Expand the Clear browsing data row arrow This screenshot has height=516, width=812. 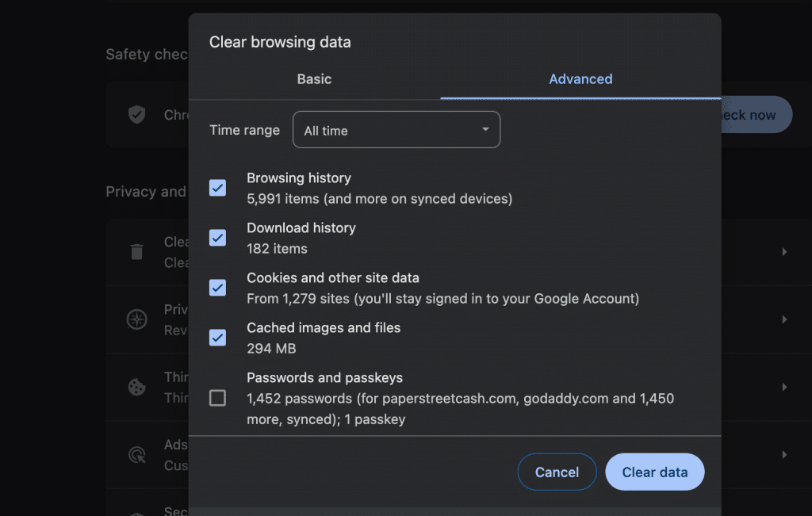[x=784, y=252]
